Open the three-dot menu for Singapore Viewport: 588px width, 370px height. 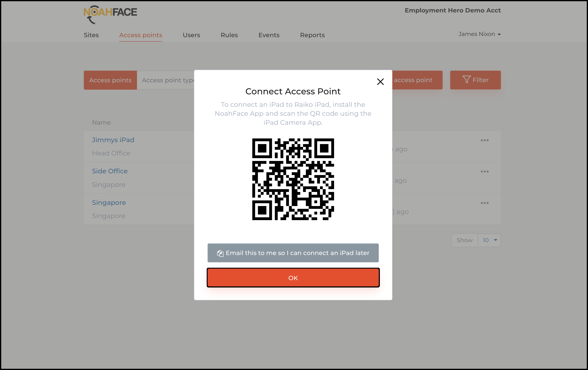[x=485, y=203]
